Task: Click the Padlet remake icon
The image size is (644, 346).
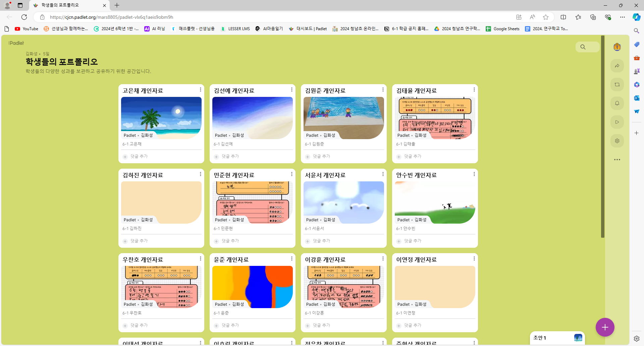Action: pos(617,84)
